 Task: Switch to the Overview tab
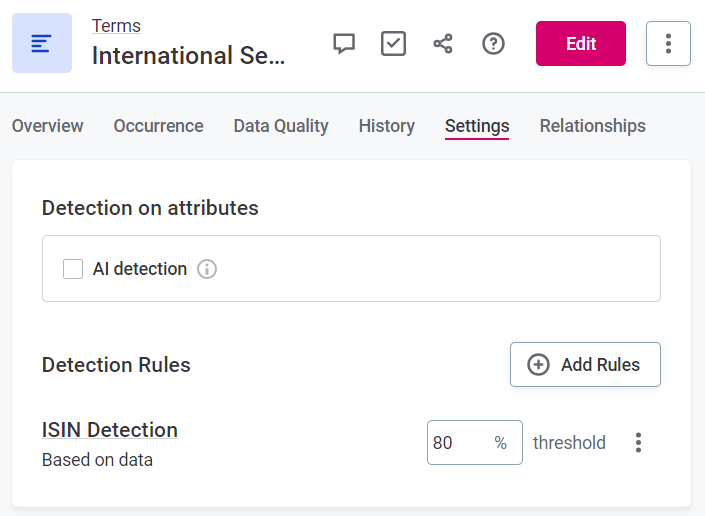click(47, 126)
